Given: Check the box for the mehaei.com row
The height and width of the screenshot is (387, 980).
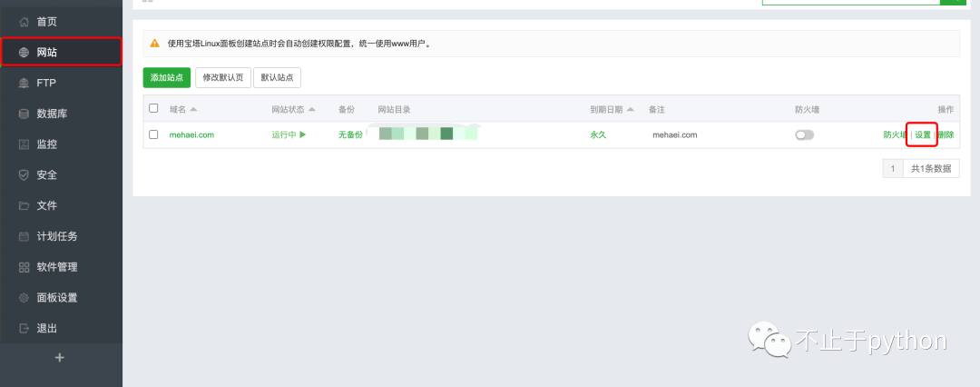Looking at the screenshot, I should point(153,134).
